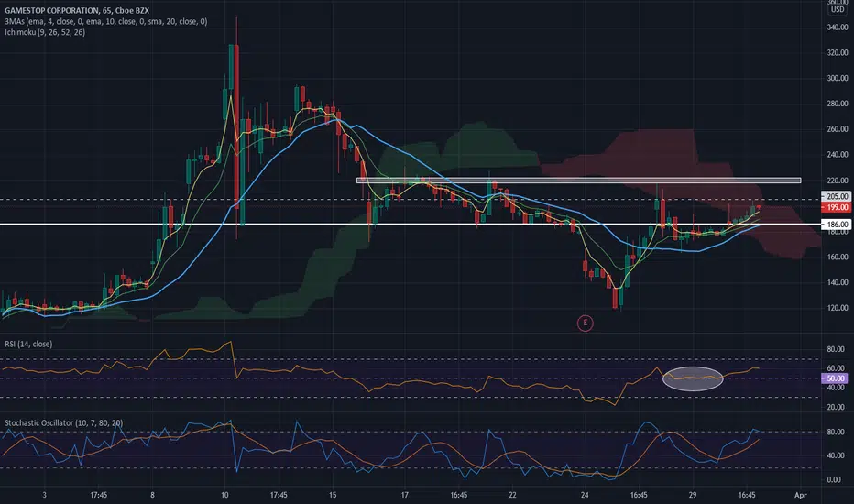Click the purple 50.00 RSI level label
854x504 pixels.
[x=835, y=378]
